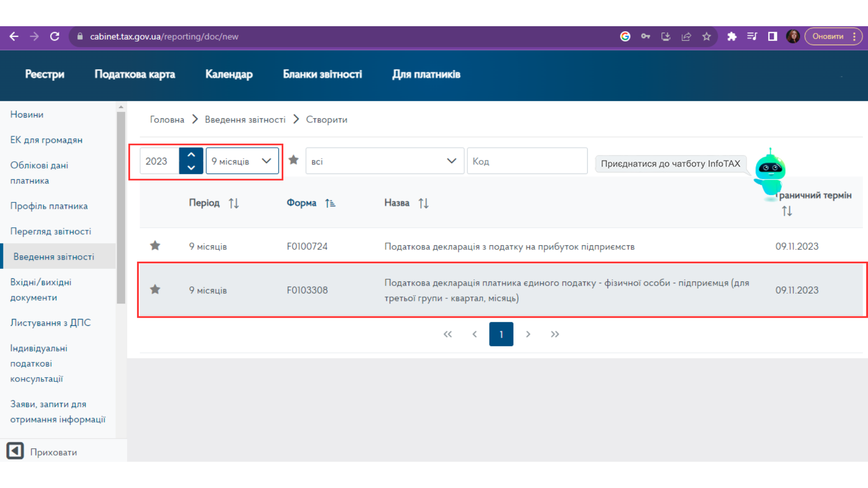Click the Приховати sidebar collapse icon
The height and width of the screenshot is (488, 868).
[x=15, y=451]
